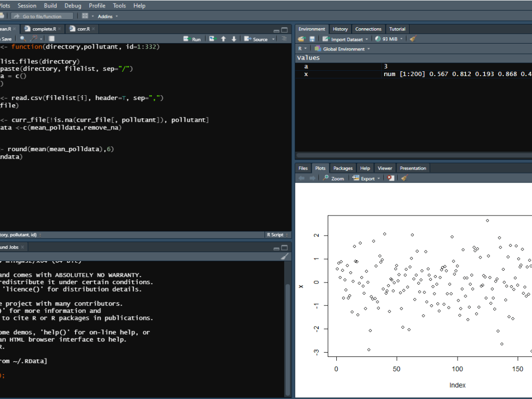Open the Export plot dropdown
Screen dimensions: 532x399
[x=378, y=178]
